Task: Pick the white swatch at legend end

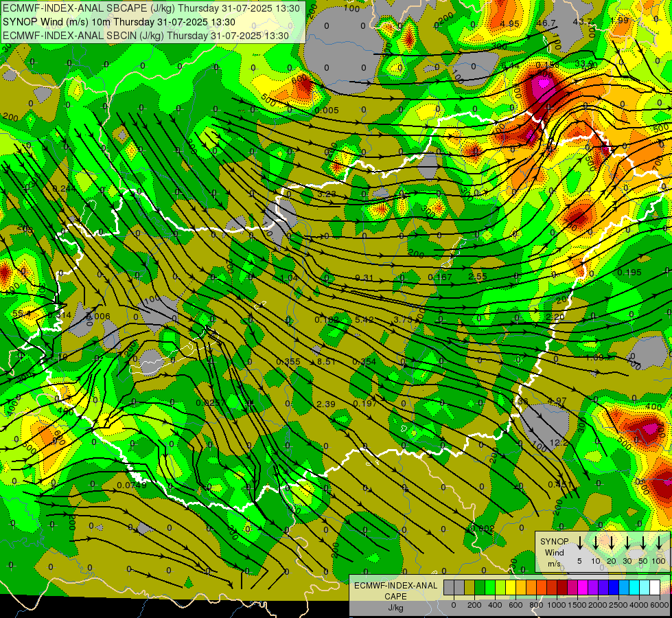Action: [x=656, y=587]
